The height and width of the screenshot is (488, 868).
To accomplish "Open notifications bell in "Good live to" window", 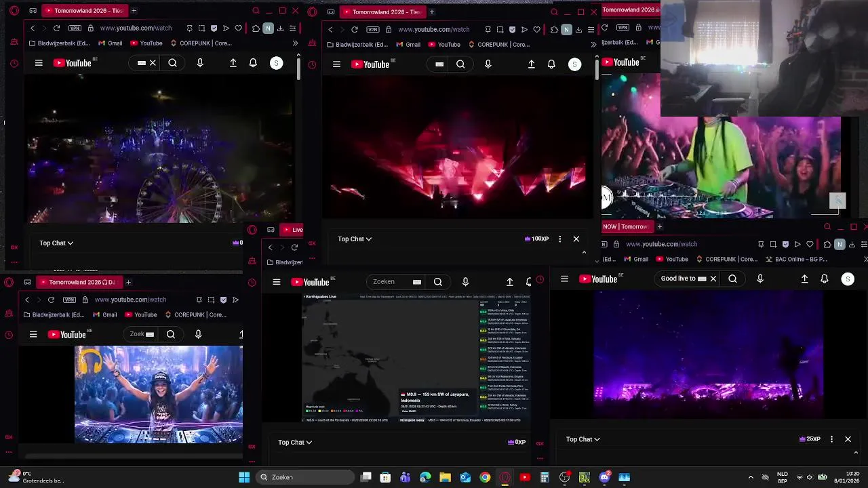I will 825,279.
